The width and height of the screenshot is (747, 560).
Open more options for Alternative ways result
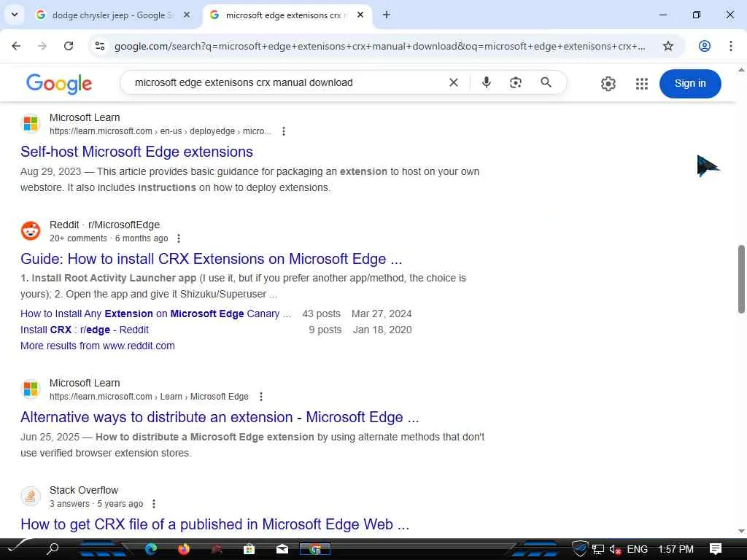[260, 397]
